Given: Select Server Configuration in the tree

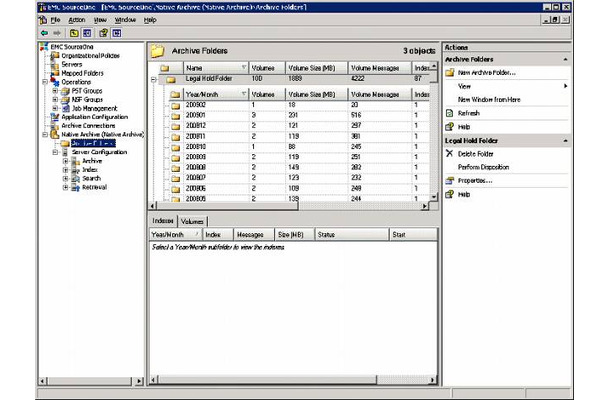Looking at the screenshot, I should coord(100,152).
